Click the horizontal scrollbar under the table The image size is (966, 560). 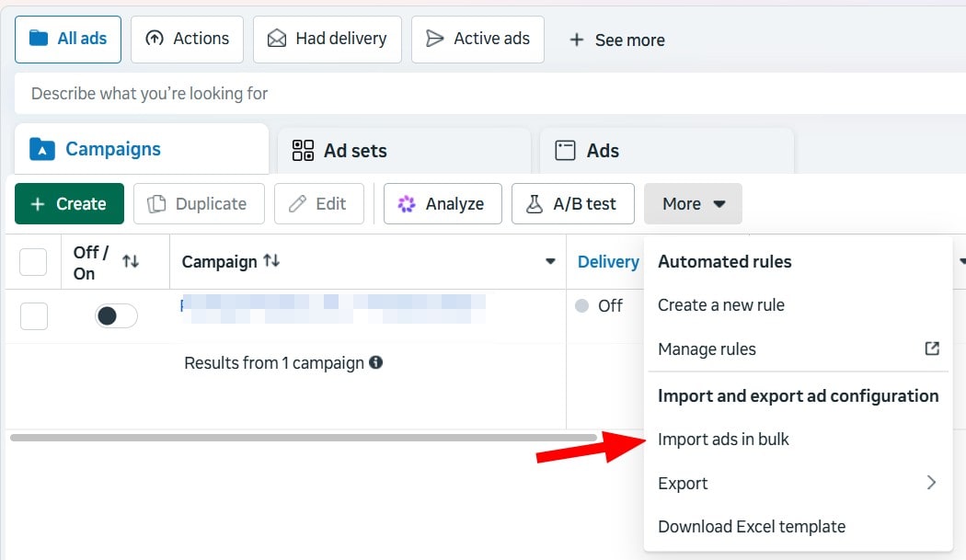tap(304, 438)
